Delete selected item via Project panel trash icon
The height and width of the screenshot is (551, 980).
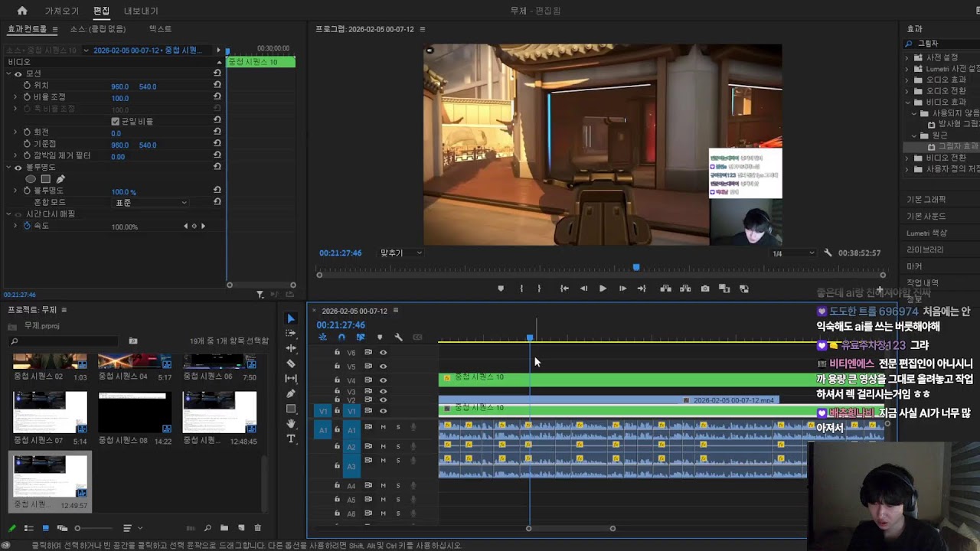(258, 528)
